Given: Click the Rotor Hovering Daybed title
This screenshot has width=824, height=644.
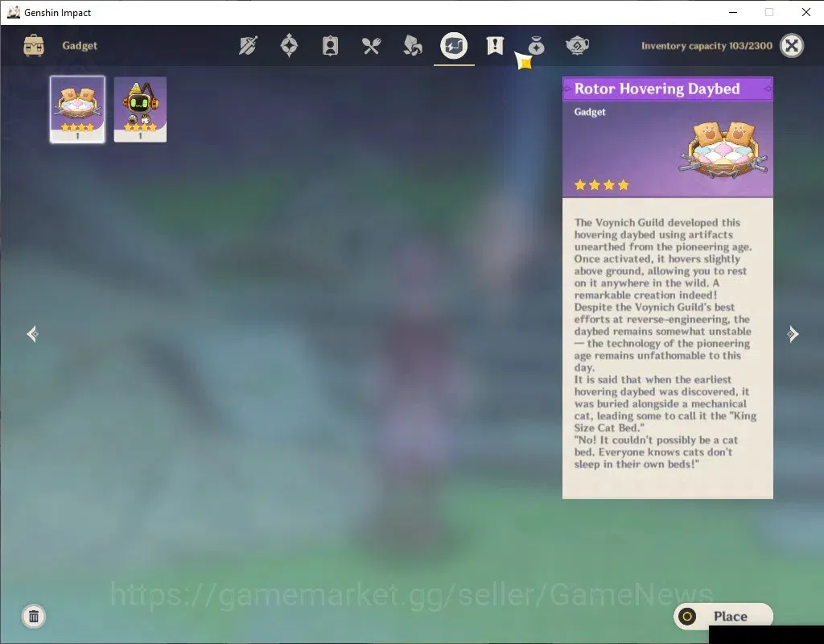Looking at the screenshot, I should (x=657, y=89).
